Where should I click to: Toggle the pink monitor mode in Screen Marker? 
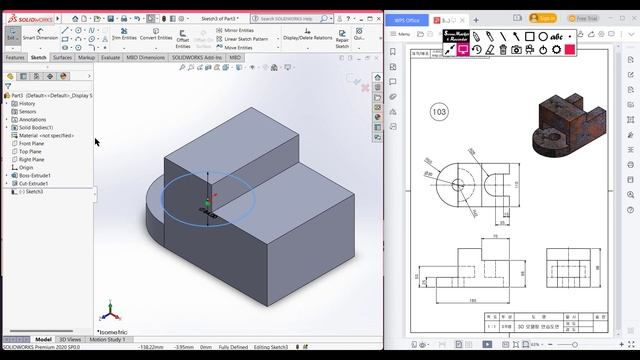463,50
